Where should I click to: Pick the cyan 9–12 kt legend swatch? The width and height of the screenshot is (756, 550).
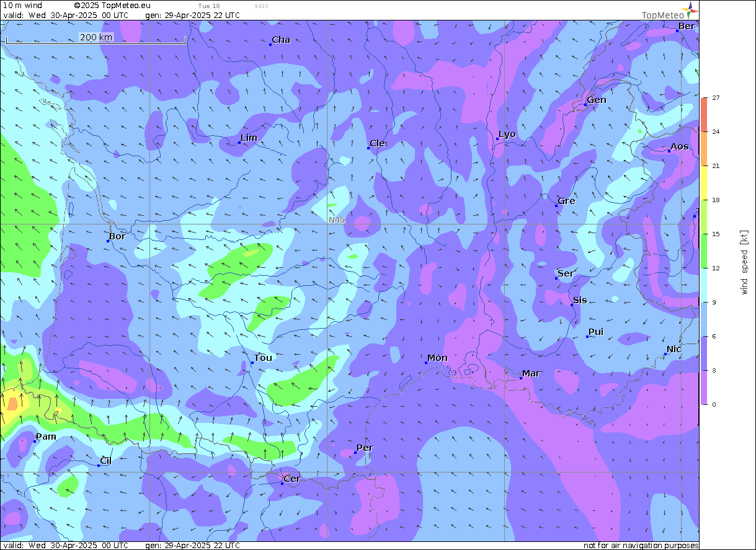pos(704,285)
